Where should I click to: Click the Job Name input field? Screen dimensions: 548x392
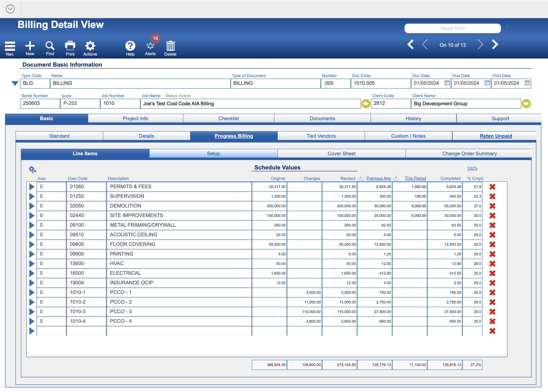pos(250,104)
